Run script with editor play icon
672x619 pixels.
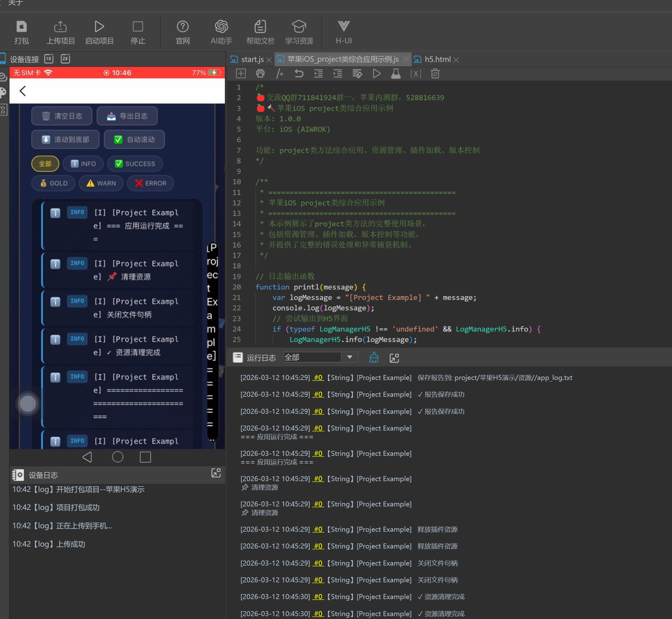click(377, 73)
